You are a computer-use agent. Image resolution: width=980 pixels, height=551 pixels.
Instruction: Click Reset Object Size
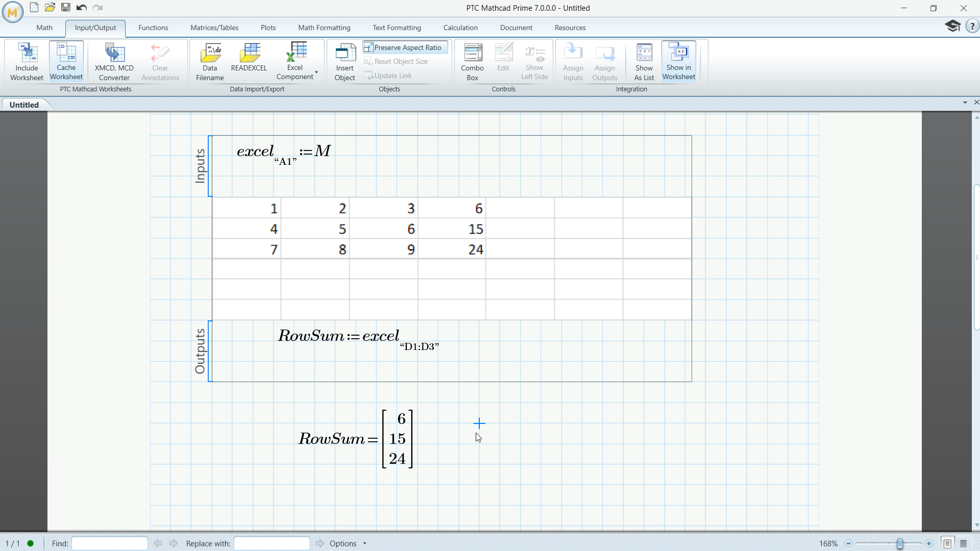[x=396, y=61]
